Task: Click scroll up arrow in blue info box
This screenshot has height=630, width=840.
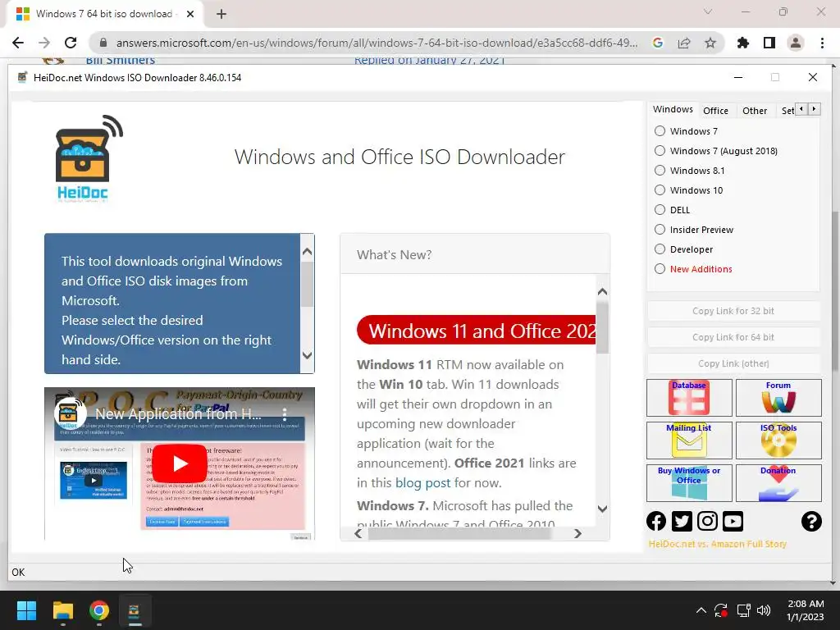Action: 308,251
